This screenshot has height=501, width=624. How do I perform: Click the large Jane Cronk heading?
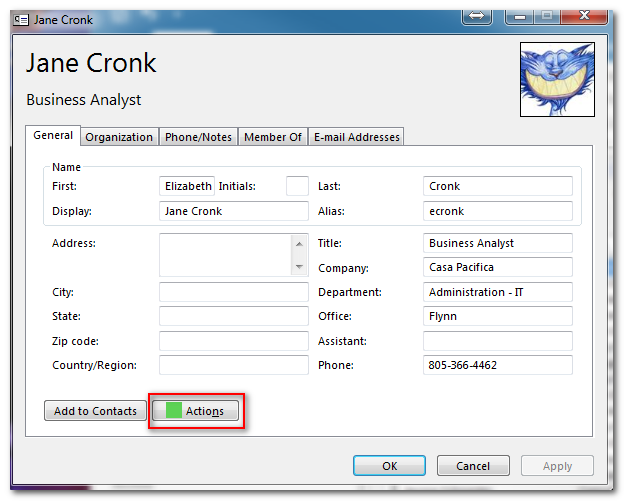click(92, 63)
